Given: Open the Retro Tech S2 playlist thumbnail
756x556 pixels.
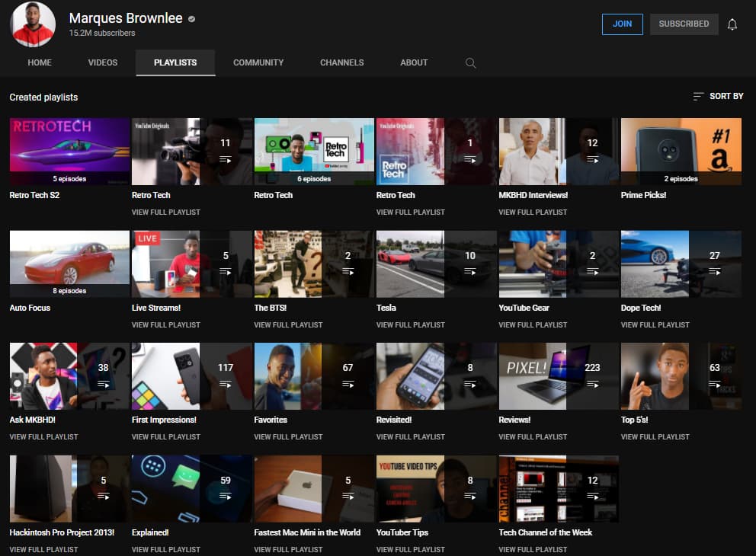Looking at the screenshot, I should pos(69,151).
